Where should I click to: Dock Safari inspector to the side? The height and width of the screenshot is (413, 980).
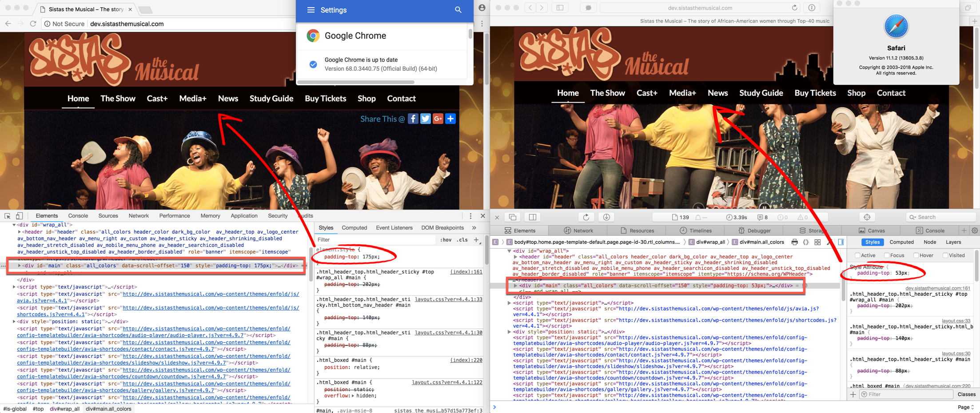click(532, 217)
